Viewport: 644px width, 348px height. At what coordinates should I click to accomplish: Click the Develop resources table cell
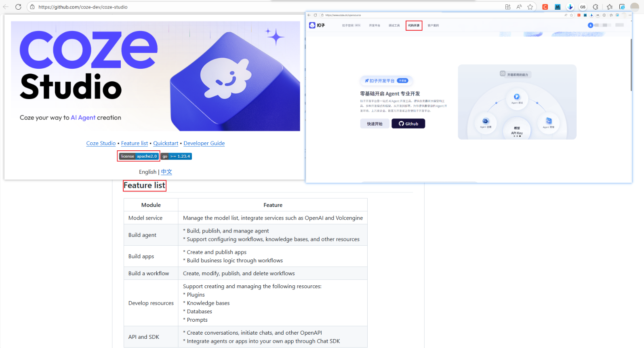click(151, 303)
